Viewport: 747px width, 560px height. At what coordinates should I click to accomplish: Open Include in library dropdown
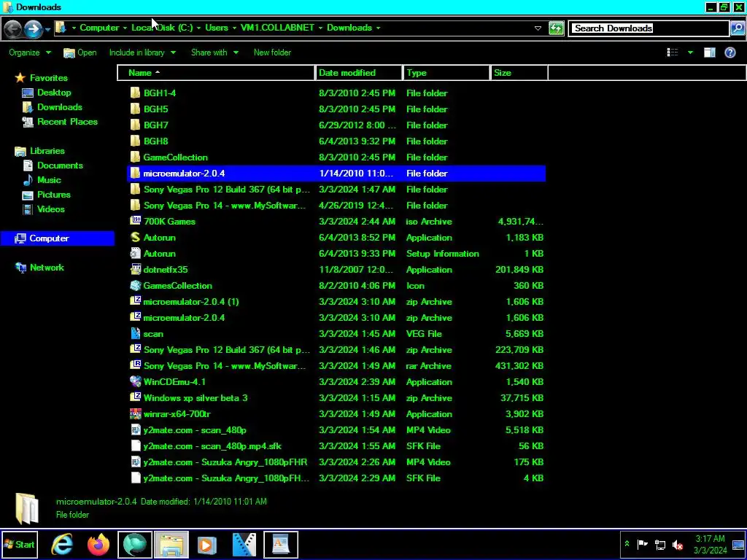[x=142, y=52]
